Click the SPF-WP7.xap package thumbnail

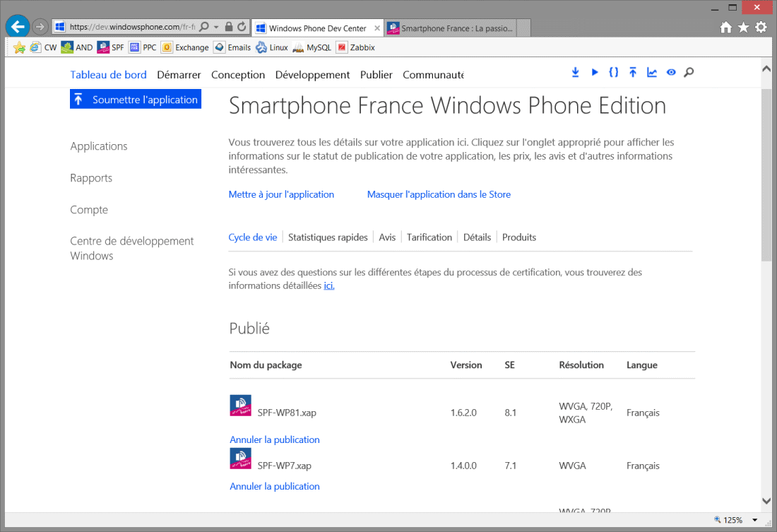240,459
